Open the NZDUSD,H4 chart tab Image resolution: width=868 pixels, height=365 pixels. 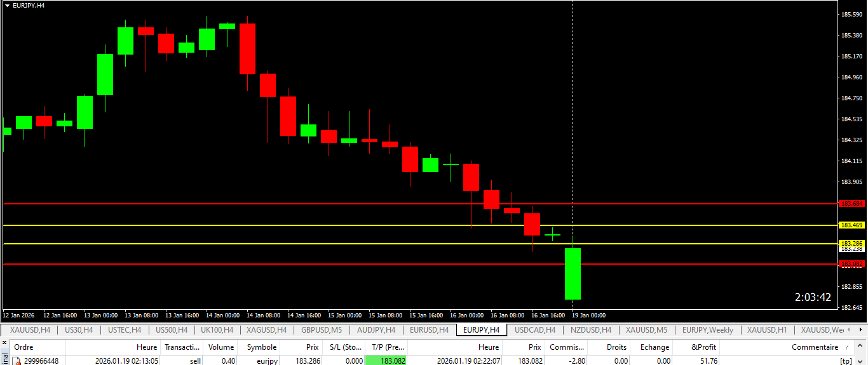click(590, 330)
